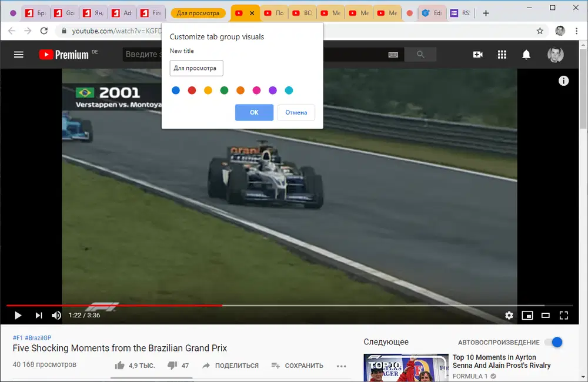This screenshot has height=382, width=588.
Task: Dislike the video thumbs down
Action: coord(172,365)
